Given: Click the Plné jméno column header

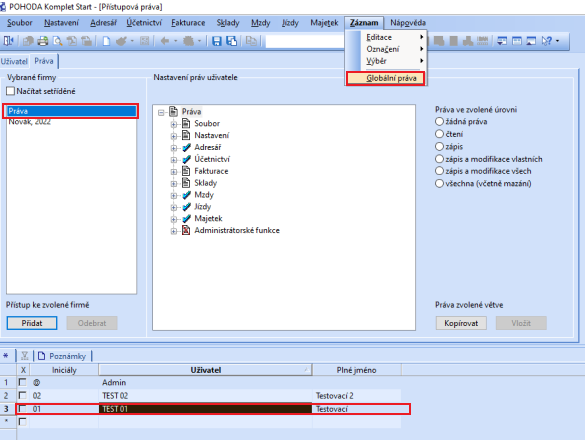Looking at the screenshot, I should pyautogui.click(x=357, y=370).
